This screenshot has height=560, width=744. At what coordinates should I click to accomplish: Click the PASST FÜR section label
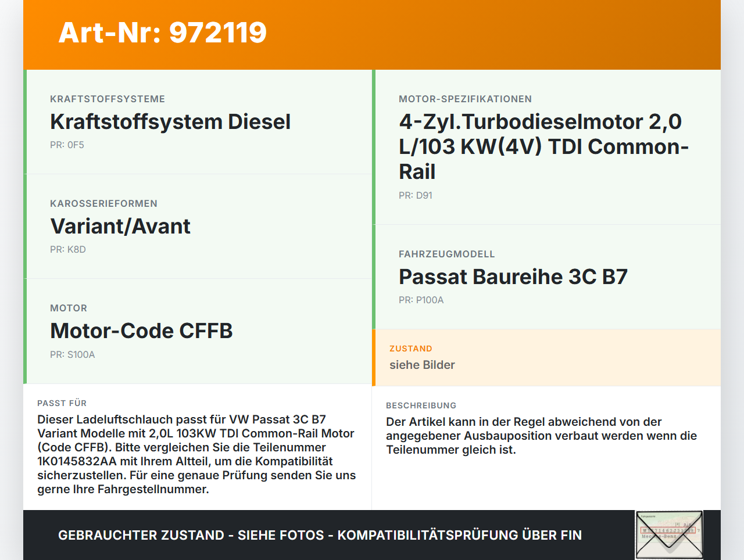tap(62, 404)
